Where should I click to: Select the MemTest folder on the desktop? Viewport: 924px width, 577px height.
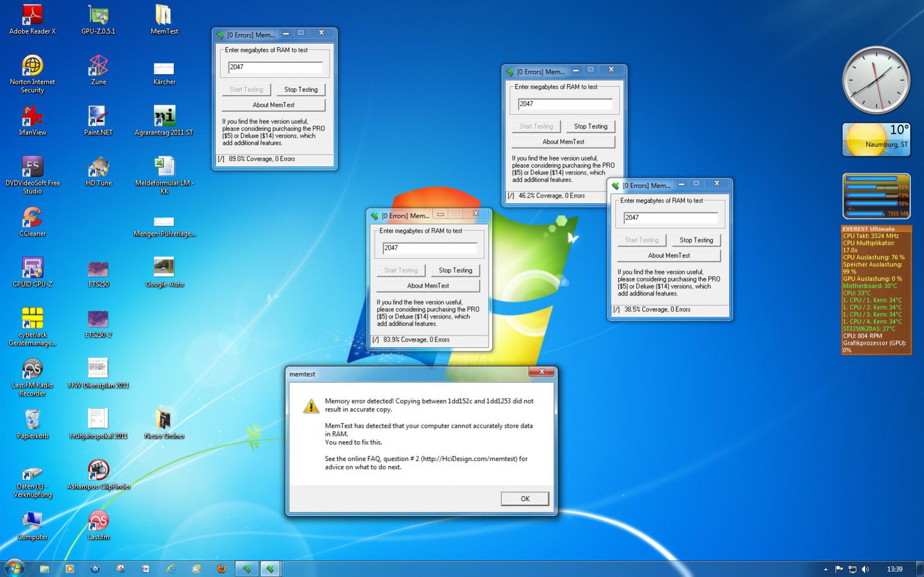coord(164,20)
